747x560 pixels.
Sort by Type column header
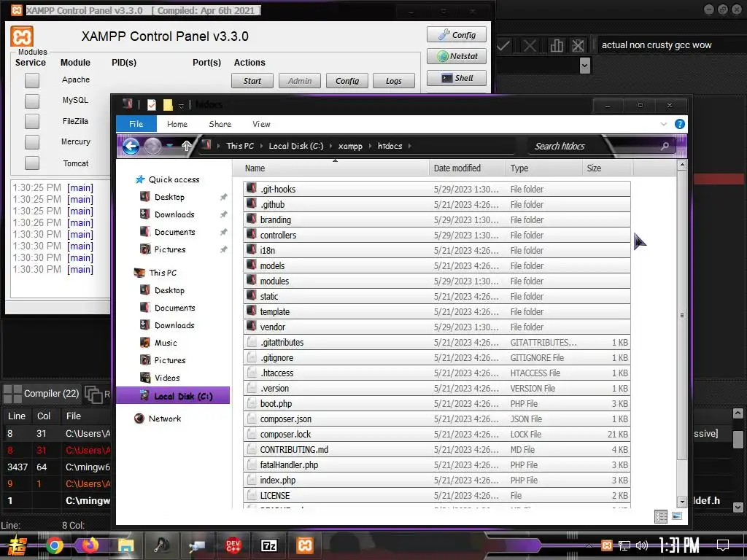544,168
